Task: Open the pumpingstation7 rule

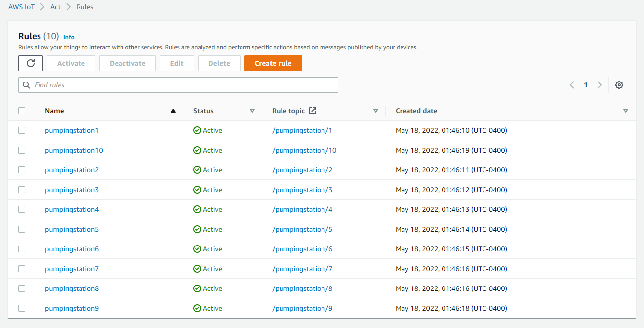Action: [x=72, y=269]
